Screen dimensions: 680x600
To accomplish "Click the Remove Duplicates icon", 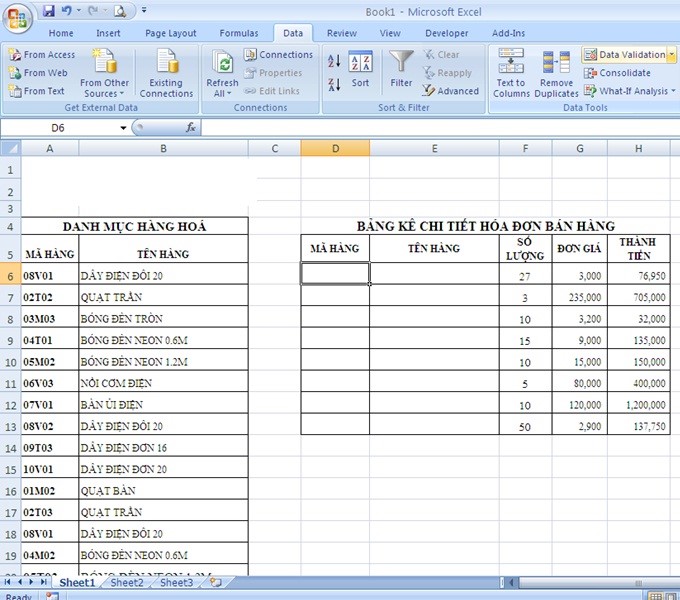I will pyautogui.click(x=556, y=68).
